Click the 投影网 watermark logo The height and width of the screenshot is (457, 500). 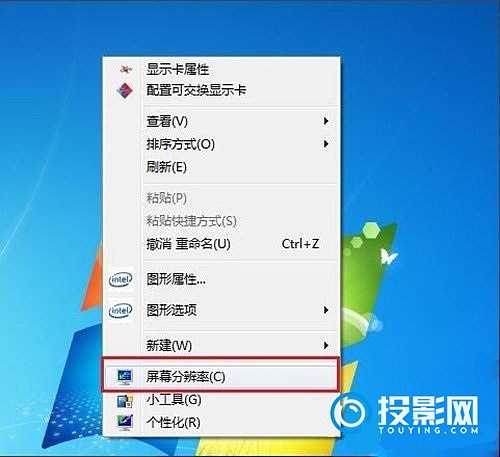pyautogui.click(x=404, y=414)
